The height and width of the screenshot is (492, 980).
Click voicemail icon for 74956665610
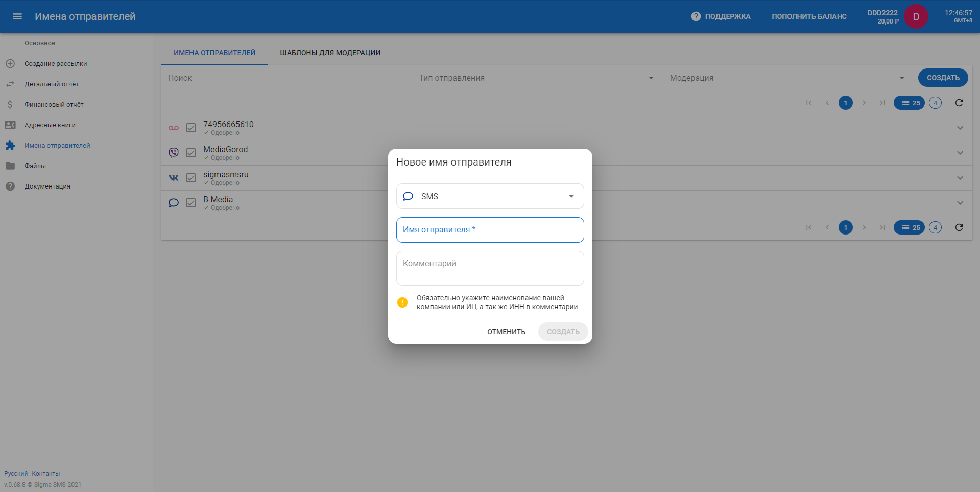(174, 128)
